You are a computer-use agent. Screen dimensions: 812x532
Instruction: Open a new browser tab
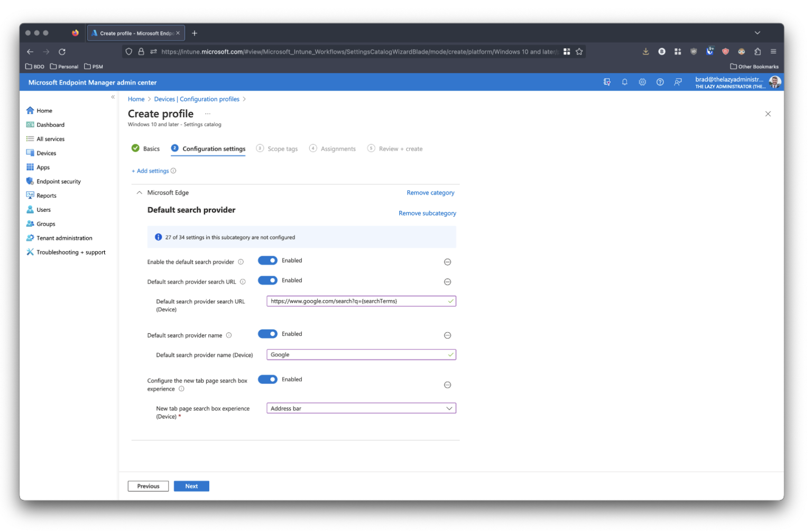(x=195, y=33)
